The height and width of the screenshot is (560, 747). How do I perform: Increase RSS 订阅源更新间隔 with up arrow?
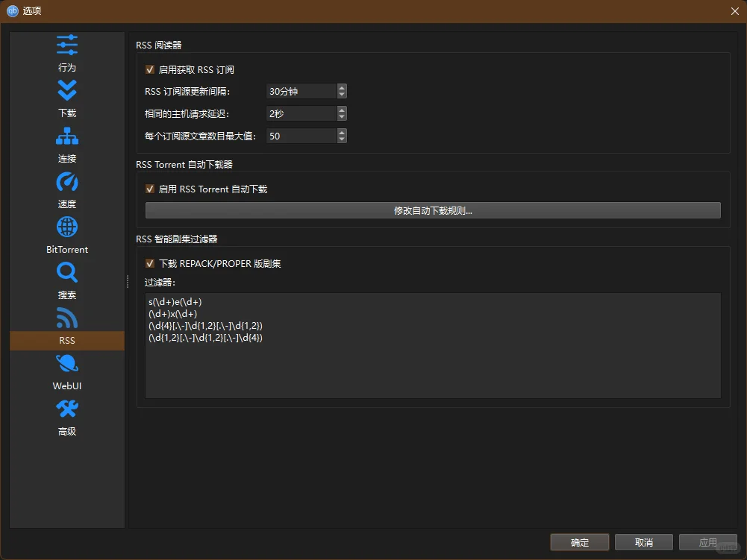[x=342, y=88]
